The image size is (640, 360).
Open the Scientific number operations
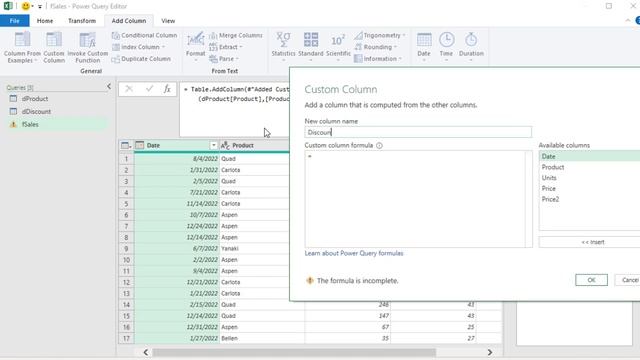pyautogui.click(x=338, y=47)
